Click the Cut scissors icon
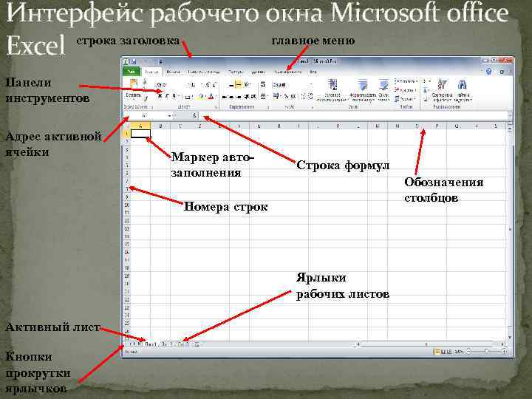The width and height of the screenshot is (532, 399). click(x=146, y=81)
